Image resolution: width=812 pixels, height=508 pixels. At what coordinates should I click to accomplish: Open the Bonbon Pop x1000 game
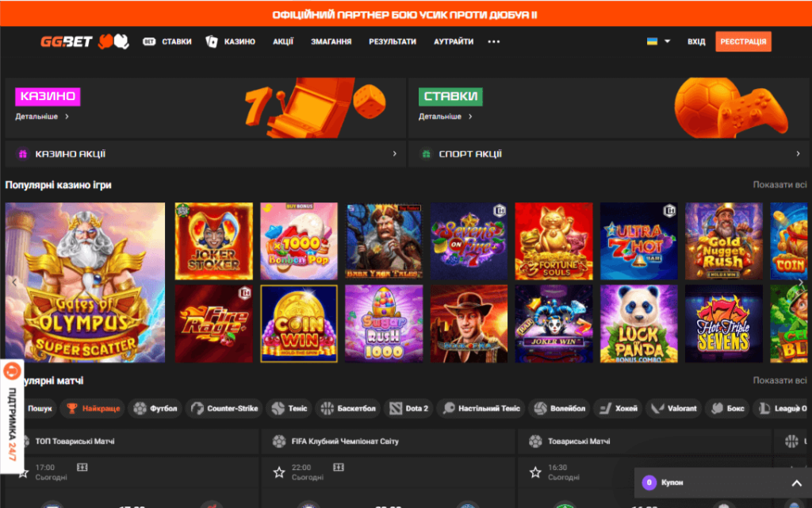(299, 241)
